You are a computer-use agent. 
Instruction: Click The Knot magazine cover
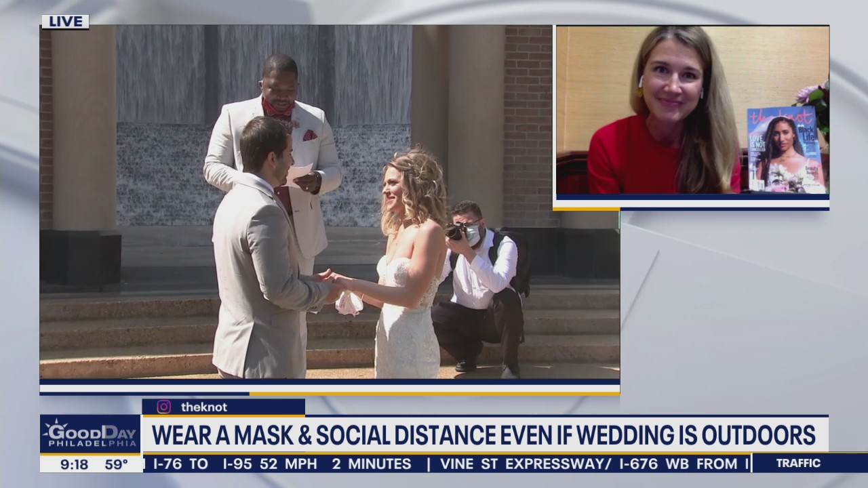[x=785, y=149]
